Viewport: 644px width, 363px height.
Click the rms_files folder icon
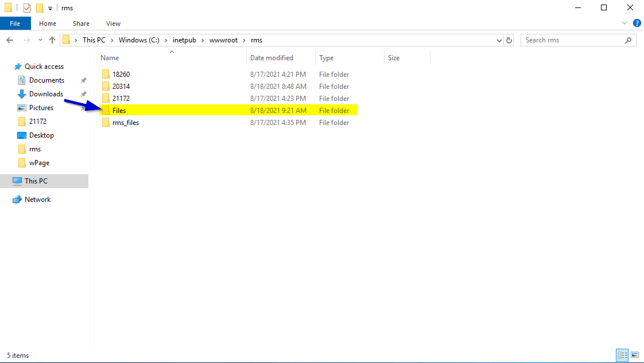(x=106, y=123)
